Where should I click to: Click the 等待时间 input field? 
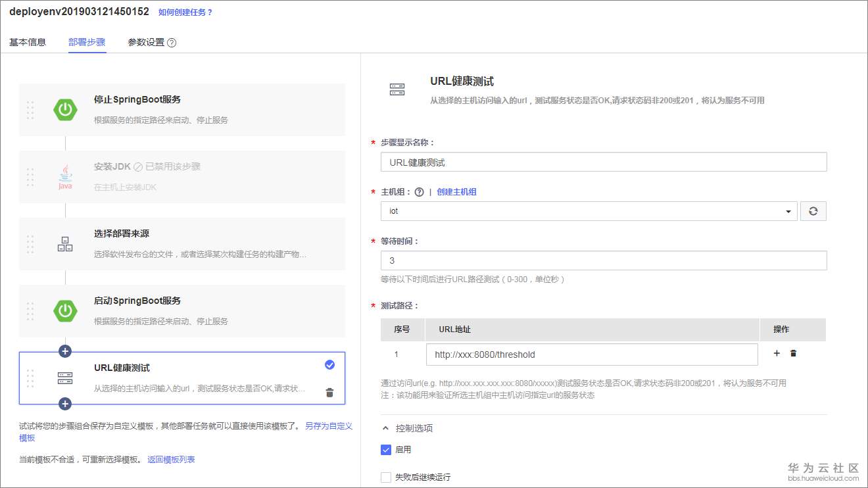[604, 260]
